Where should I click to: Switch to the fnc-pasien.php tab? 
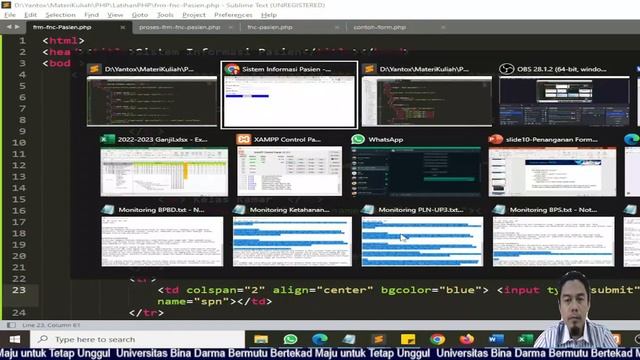270,27
